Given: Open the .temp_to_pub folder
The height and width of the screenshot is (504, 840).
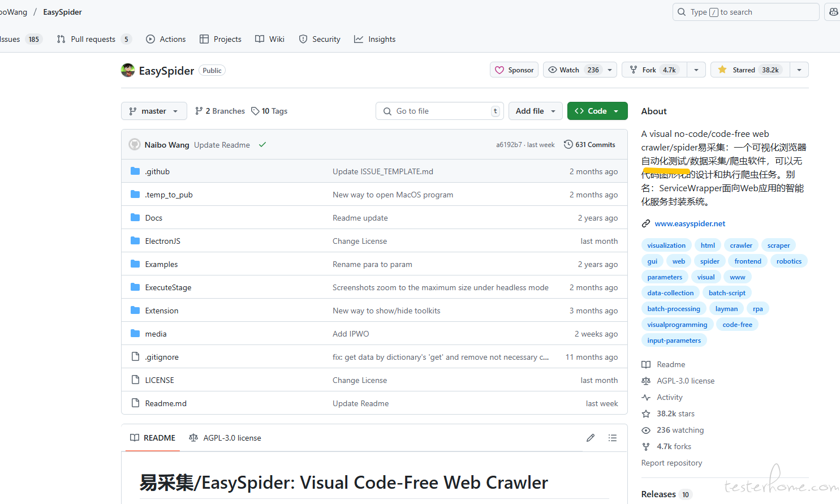Looking at the screenshot, I should [x=169, y=195].
